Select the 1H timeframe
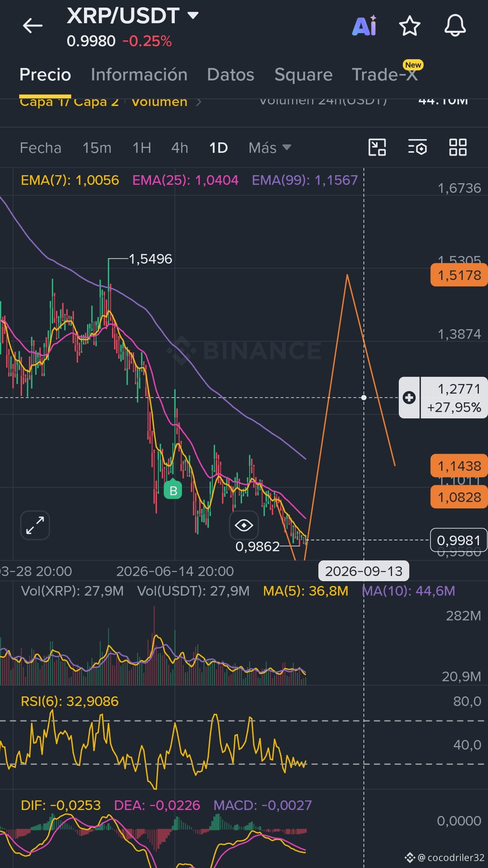This screenshot has height=868, width=488. tap(142, 148)
